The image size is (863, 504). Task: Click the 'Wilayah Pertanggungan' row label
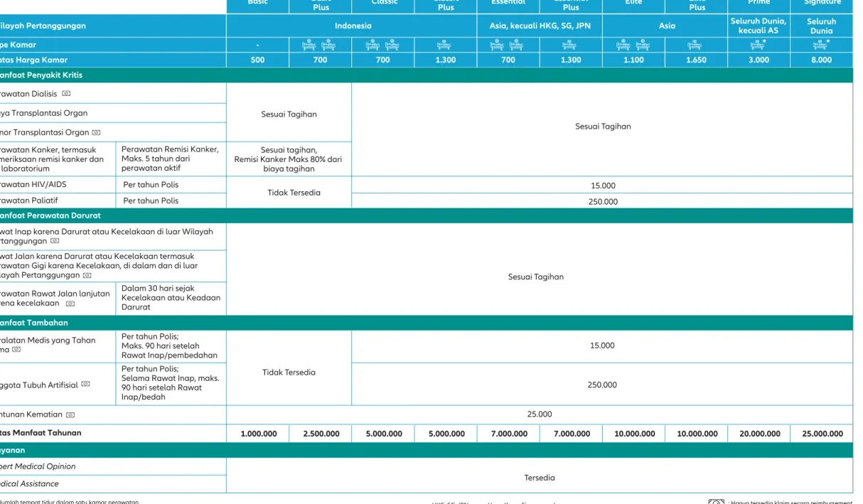pos(43,26)
